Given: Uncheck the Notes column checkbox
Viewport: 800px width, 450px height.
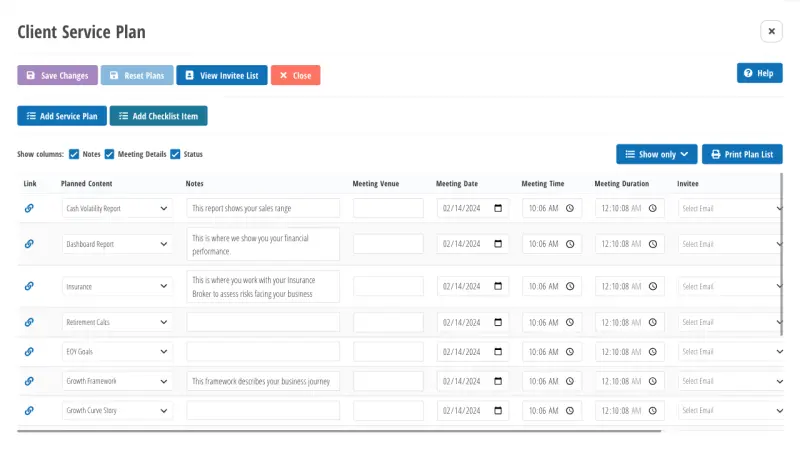Looking at the screenshot, I should tap(74, 154).
